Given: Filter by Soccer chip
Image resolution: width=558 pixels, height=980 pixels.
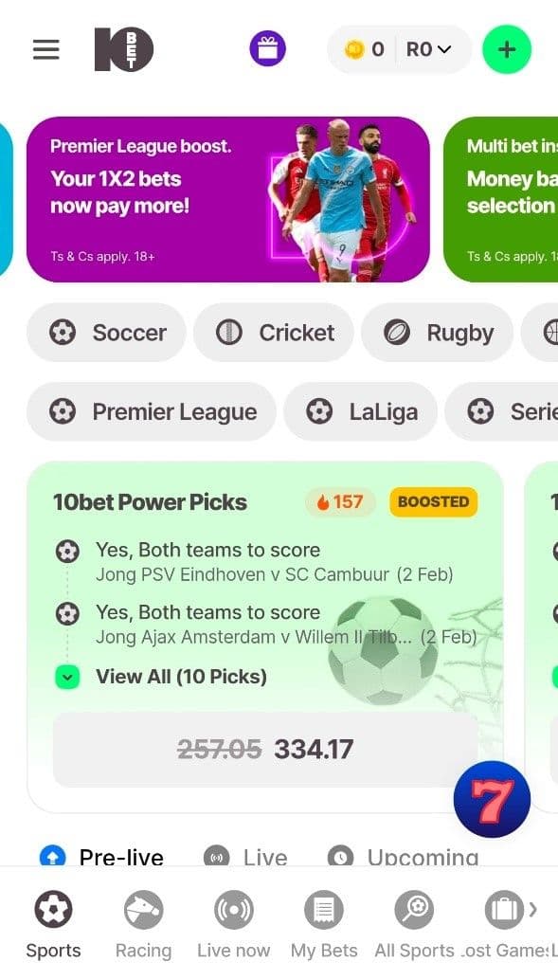Looking at the screenshot, I should click(106, 333).
